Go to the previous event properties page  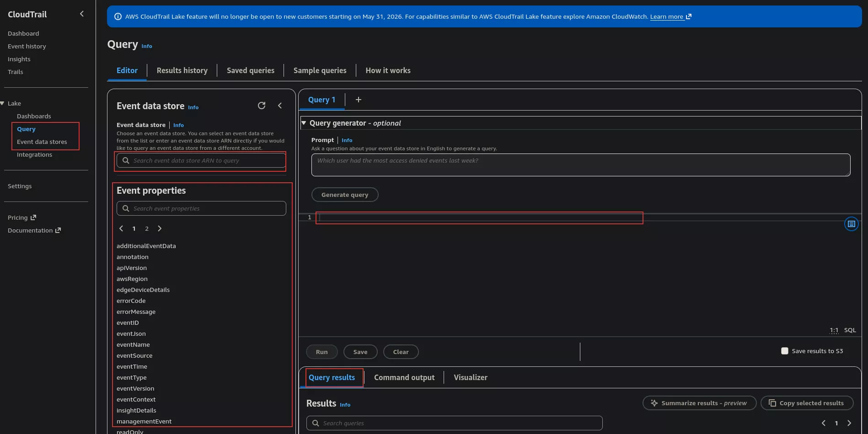pos(121,228)
